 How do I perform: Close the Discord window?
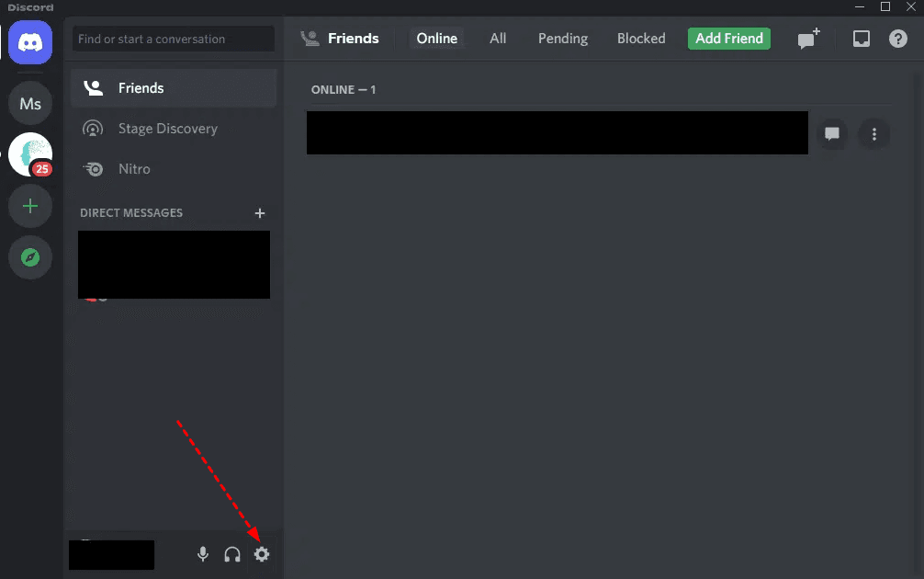coord(910,6)
